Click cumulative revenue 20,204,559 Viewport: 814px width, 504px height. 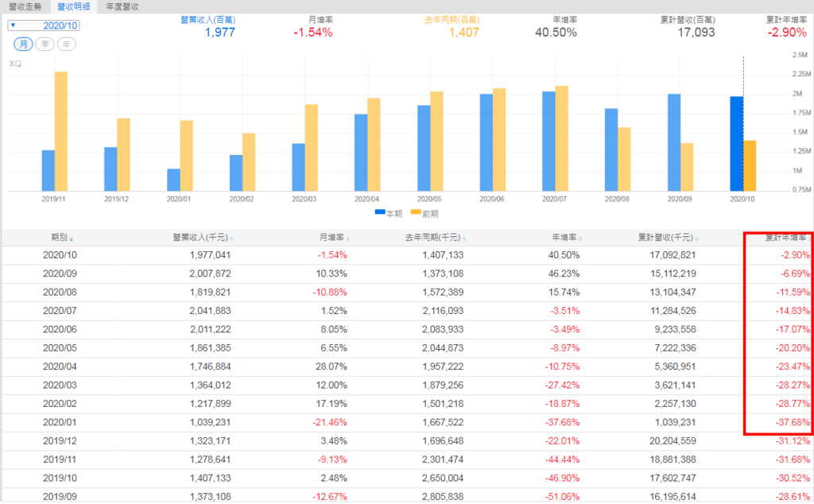click(x=673, y=441)
